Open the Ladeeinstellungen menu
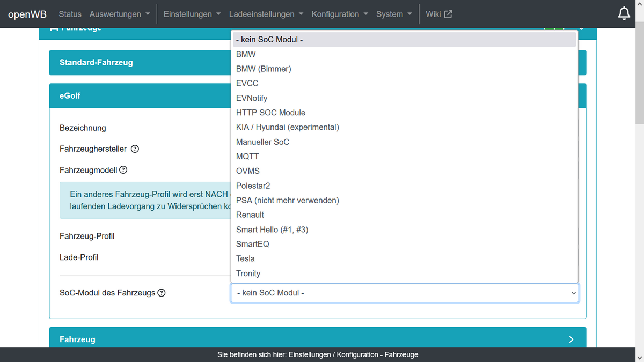Viewport: 644px width, 362px height. [266, 14]
